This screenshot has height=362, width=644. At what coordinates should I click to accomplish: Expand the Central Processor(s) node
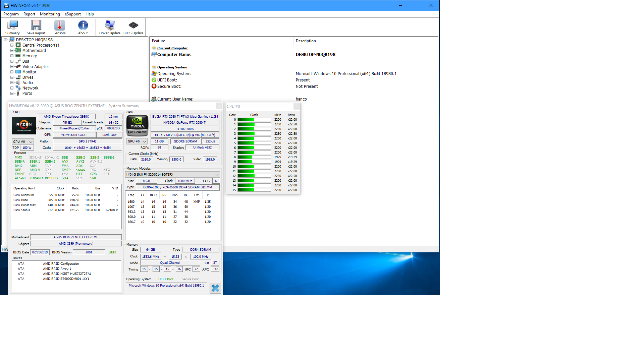[x=12, y=45]
